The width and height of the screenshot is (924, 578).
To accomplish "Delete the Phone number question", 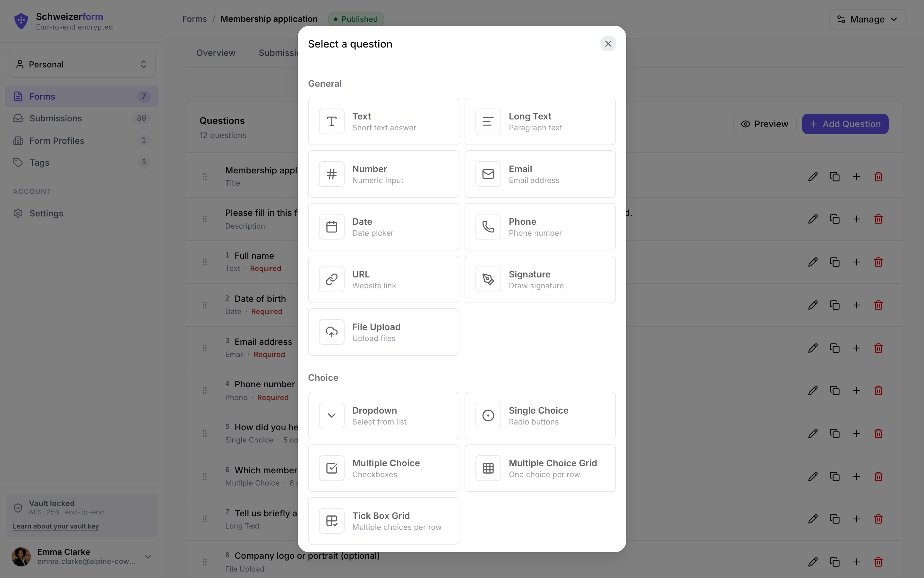I will coord(878,391).
